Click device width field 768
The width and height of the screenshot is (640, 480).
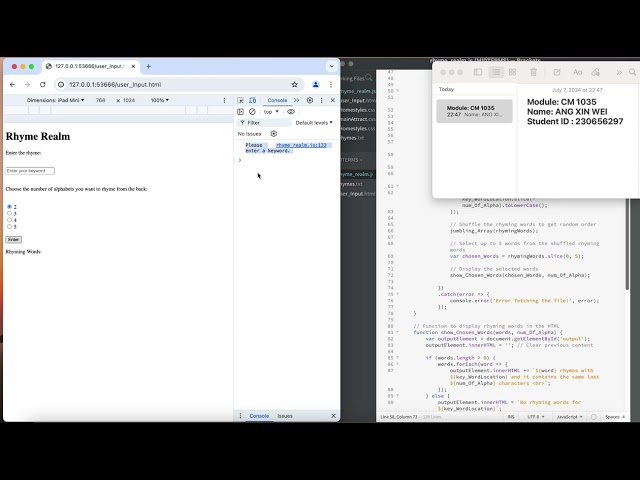pyautogui.click(x=100, y=100)
